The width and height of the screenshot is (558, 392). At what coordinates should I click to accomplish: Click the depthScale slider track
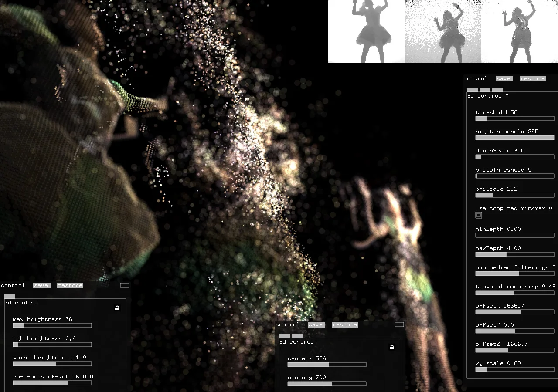pyautogui.click(x=514, y=157)
